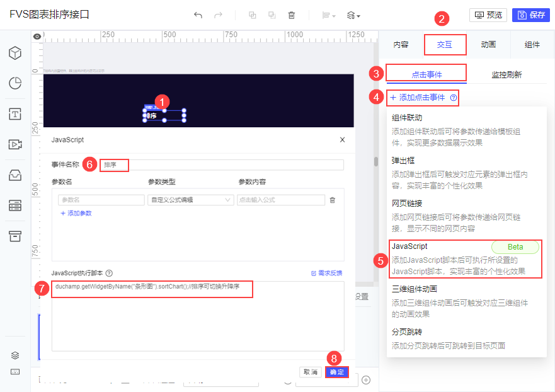The height and width of the screenshot is (392, 555).
Task: Click the 取消 button
Action: [311, 372]
